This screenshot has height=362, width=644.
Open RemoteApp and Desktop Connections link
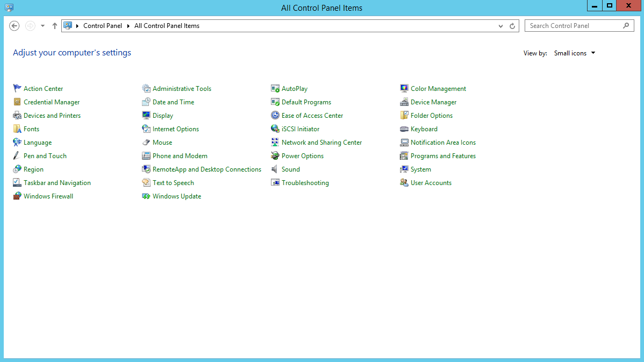[207, 169]
